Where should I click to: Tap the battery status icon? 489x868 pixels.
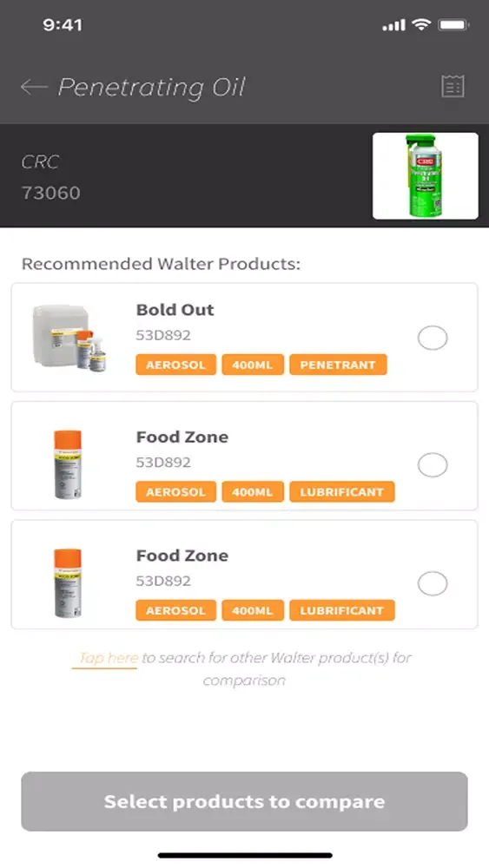click(x=453, y=25)
